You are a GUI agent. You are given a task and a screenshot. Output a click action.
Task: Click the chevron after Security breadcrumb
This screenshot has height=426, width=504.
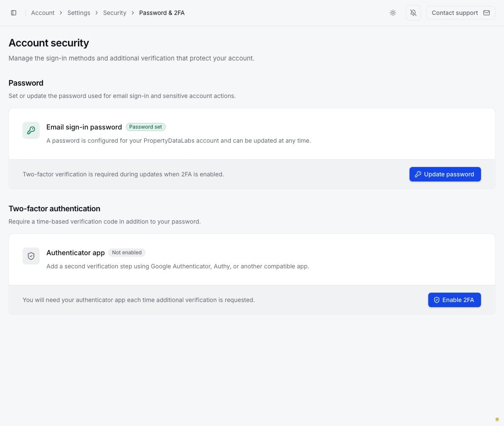[x=132, y=13]
